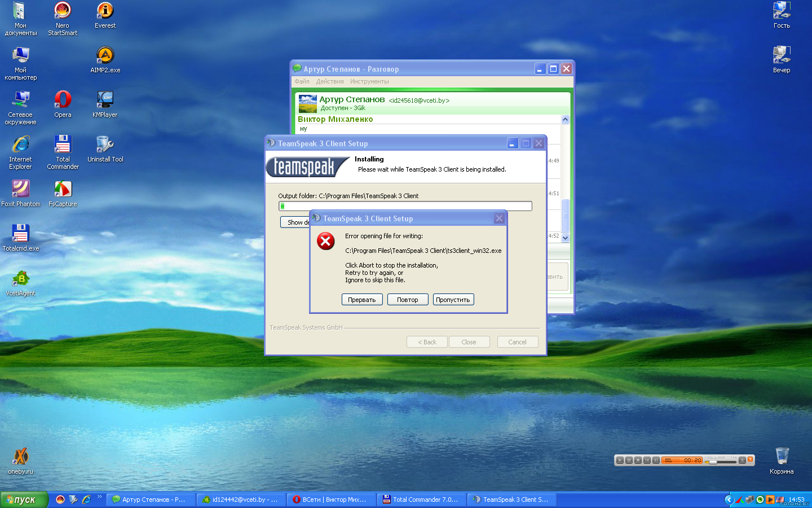Click next track on mini player
812x508 pixels.
pos(656,460)
